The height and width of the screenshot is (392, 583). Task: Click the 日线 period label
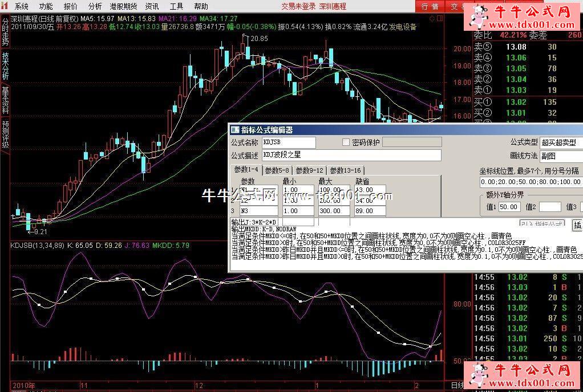pos(458,386)
